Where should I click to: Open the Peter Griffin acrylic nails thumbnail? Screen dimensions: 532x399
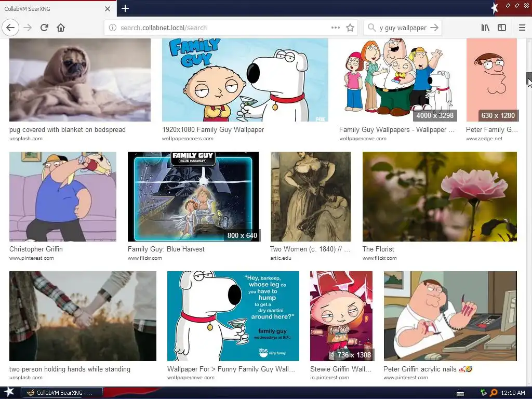pos(450,316)
